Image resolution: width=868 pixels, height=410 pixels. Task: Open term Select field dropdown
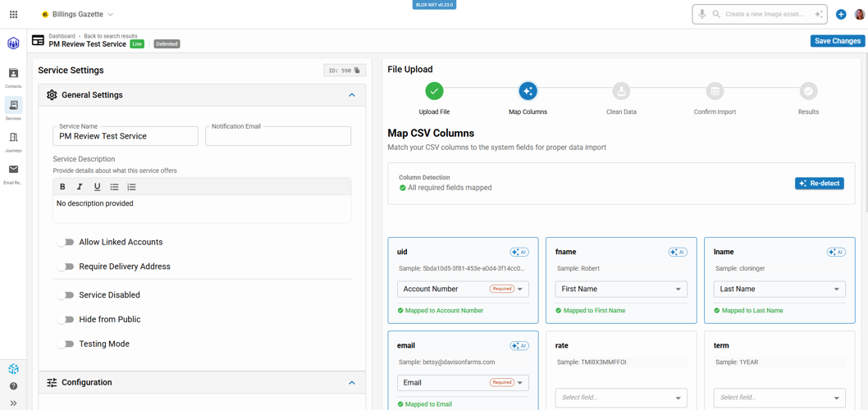coord(779,397)
